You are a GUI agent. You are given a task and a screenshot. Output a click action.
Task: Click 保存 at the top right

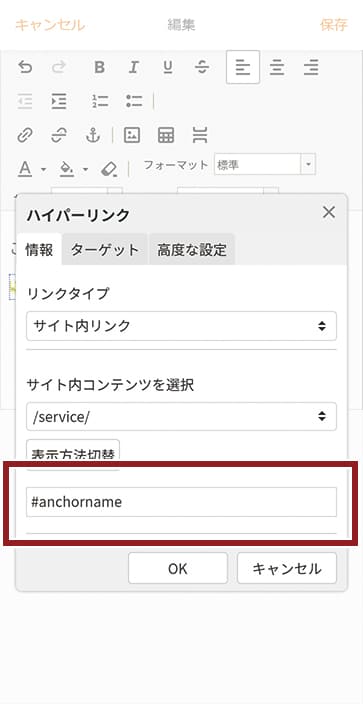pyautogui.click(x=334, y=25)
